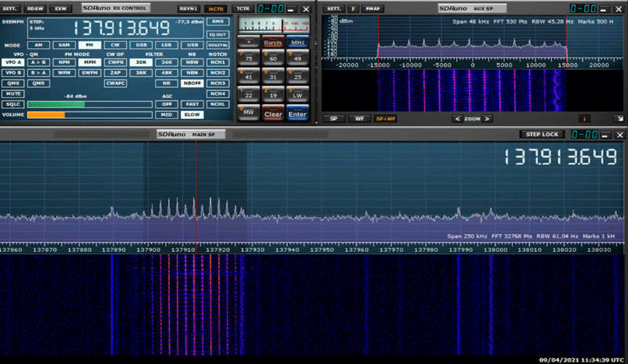628x364 pixels.
Task: Click the orange dot key on the keypad
Action: pyautogui.click(x=249, y=42)
